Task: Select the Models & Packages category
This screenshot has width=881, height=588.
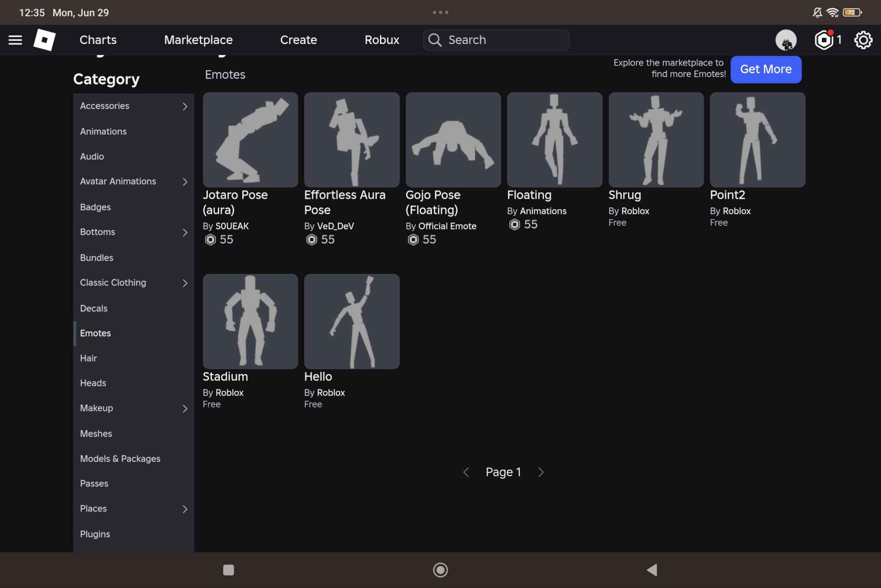Action: coord(134,459)
